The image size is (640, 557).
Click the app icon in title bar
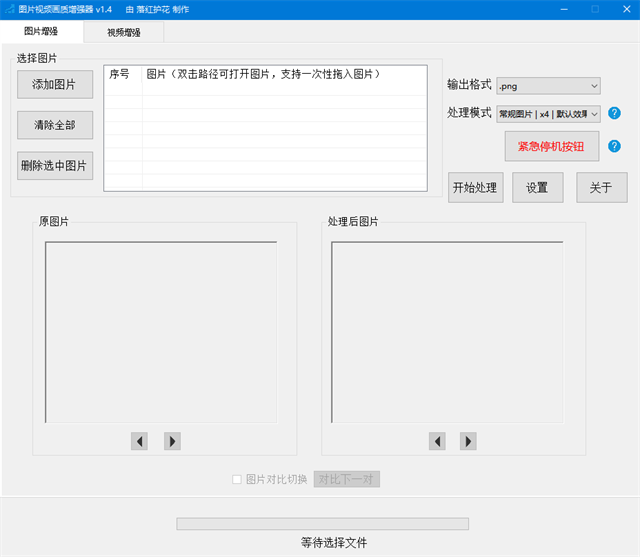click(x=9, y=9)
